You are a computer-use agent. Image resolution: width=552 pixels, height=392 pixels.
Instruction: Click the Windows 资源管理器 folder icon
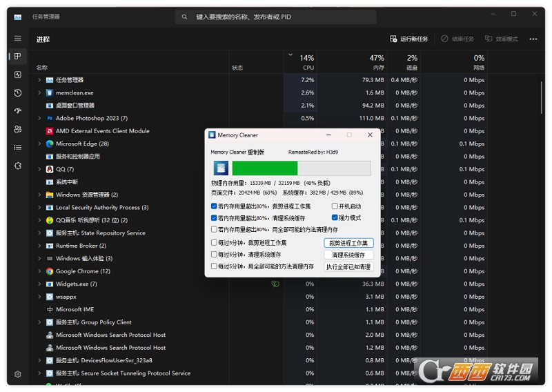pyautogui.click(x=50, y=195)
